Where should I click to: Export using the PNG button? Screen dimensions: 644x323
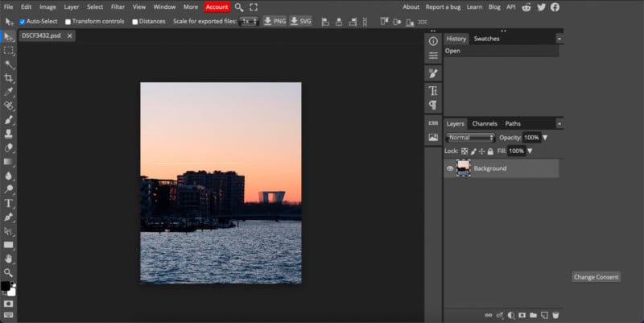(274, 22)
